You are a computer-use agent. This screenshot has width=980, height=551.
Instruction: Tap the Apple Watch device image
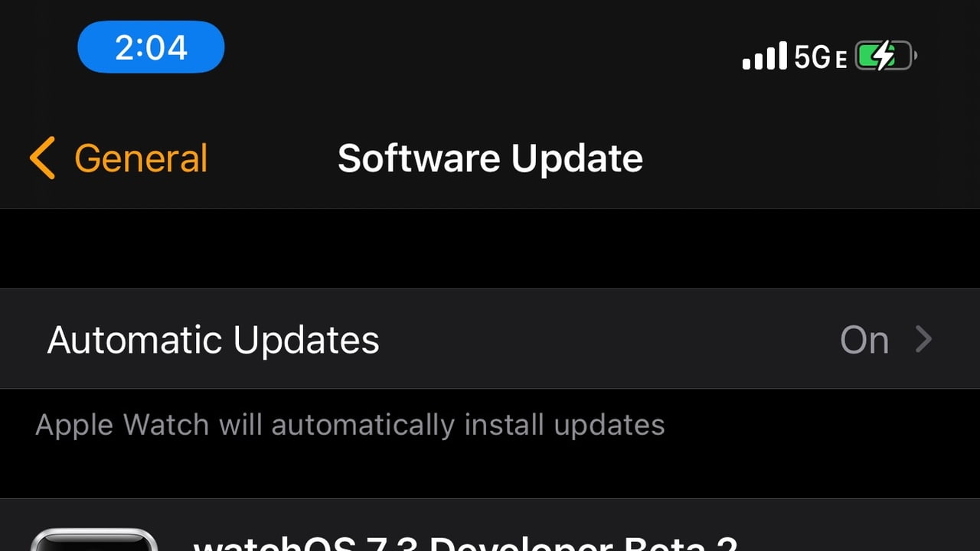(x=93, y=539)
